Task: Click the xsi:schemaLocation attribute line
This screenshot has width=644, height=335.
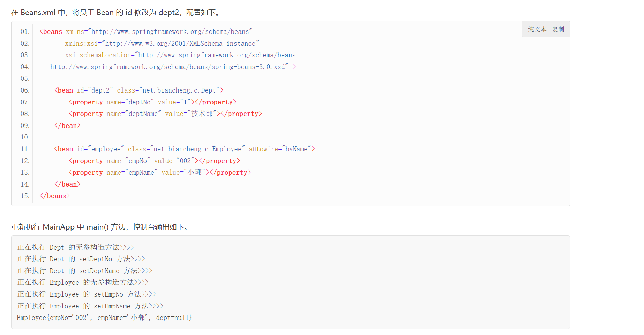Action: coord(180,55)
